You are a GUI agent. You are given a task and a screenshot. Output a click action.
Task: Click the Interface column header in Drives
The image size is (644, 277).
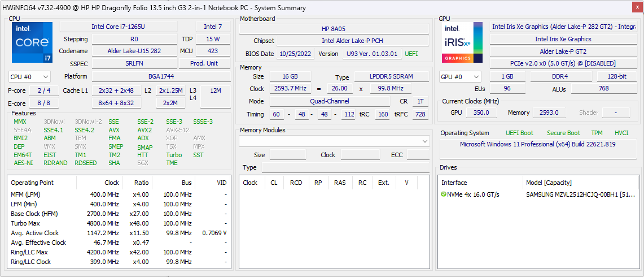[454, 183]
